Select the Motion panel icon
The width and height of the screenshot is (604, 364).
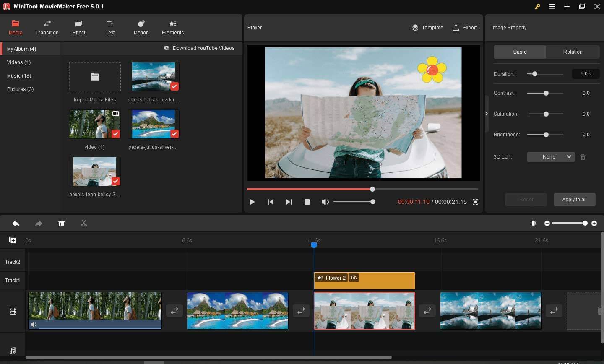coord(141,27)
